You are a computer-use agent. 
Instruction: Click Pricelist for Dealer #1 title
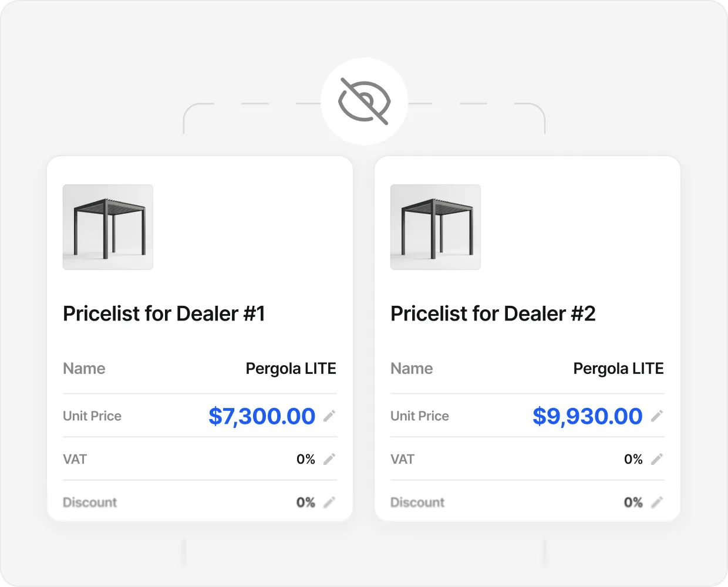[164, 313]
